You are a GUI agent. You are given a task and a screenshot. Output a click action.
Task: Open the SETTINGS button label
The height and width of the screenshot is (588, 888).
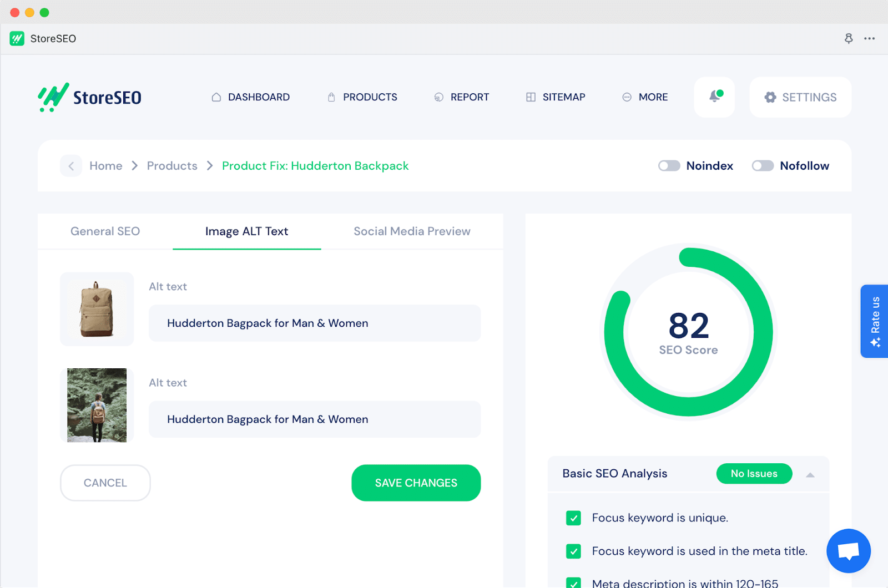[x=809, y=97]
